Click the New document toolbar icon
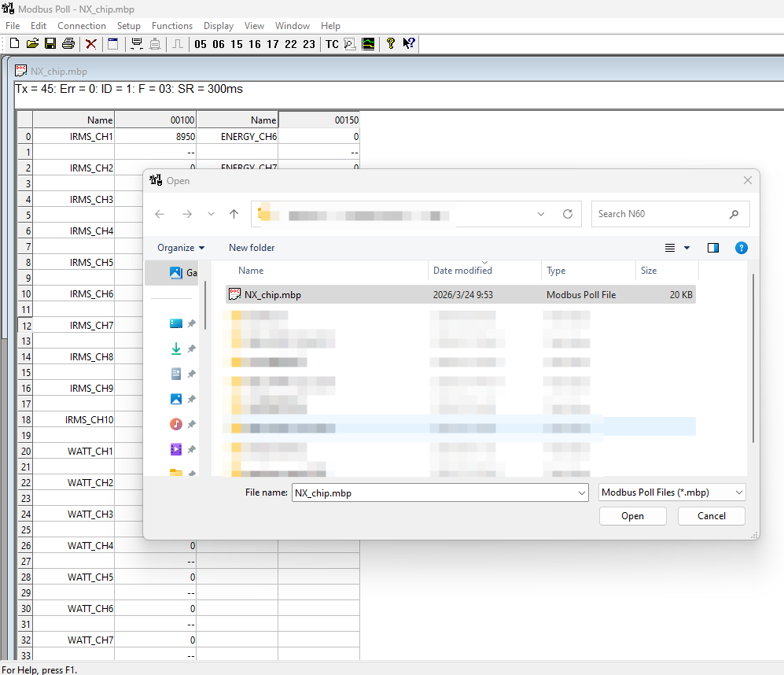 (14, 44)
